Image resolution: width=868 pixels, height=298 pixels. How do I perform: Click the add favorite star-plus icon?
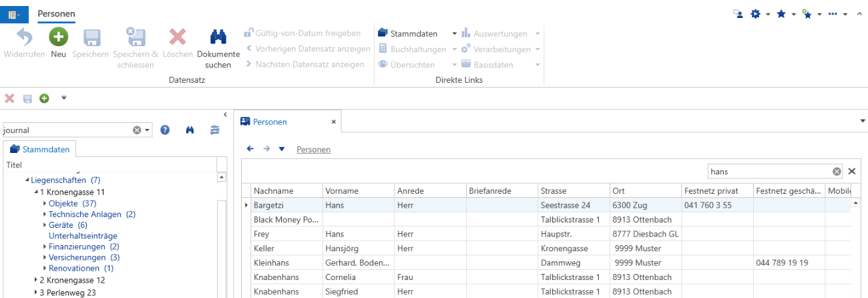coord(807,14)
